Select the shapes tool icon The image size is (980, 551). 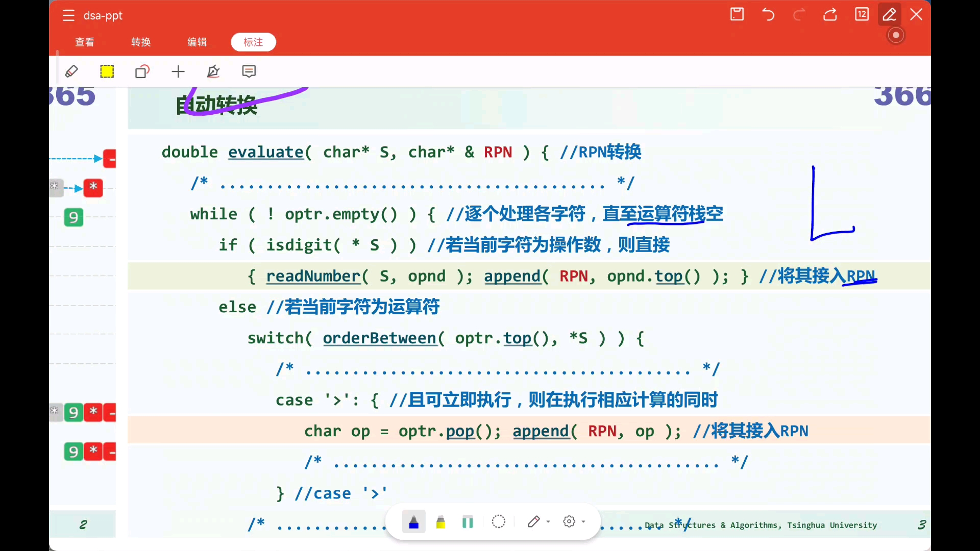click(142, 71)
